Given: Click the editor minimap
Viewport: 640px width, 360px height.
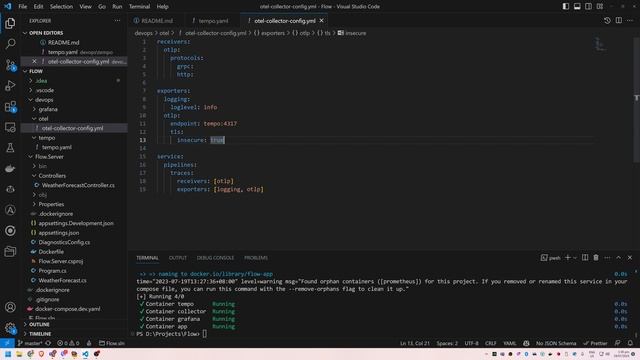Looking at the screenshot, I should (x=600, y=44).
